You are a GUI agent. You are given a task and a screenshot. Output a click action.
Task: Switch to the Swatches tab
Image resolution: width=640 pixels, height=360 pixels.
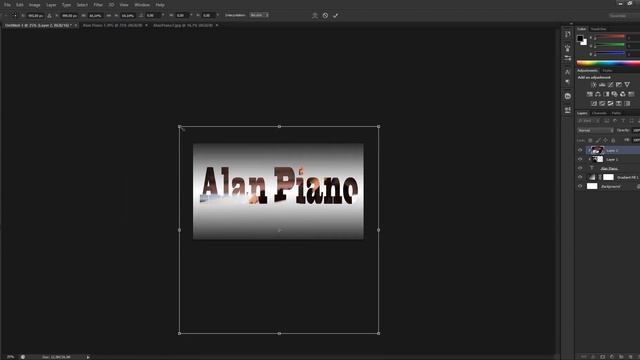pos(598,29)
